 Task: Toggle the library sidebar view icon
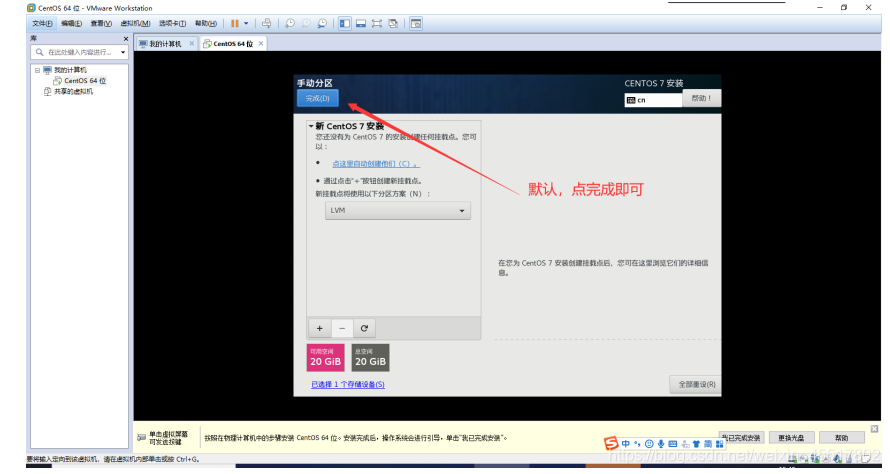point(345,23)
